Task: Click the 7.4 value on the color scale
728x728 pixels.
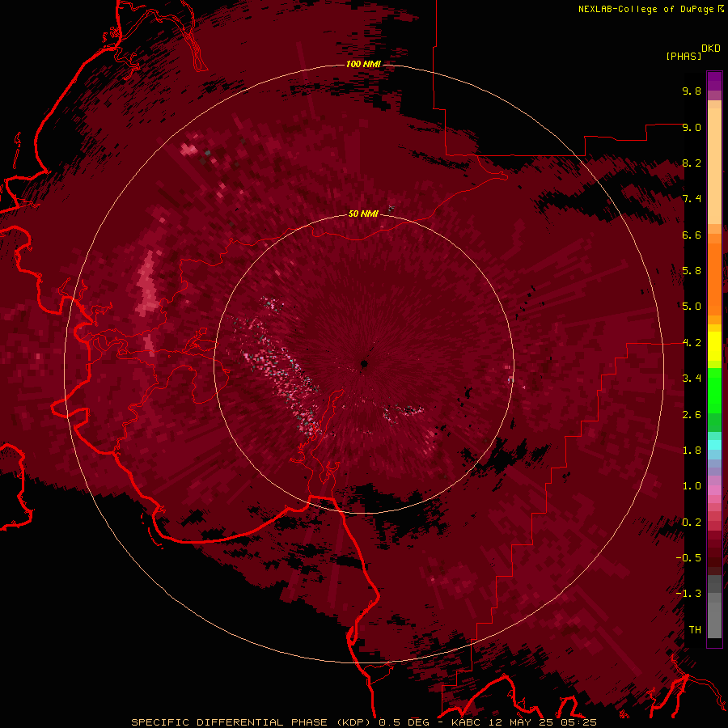Action: (x=692, y=199)
